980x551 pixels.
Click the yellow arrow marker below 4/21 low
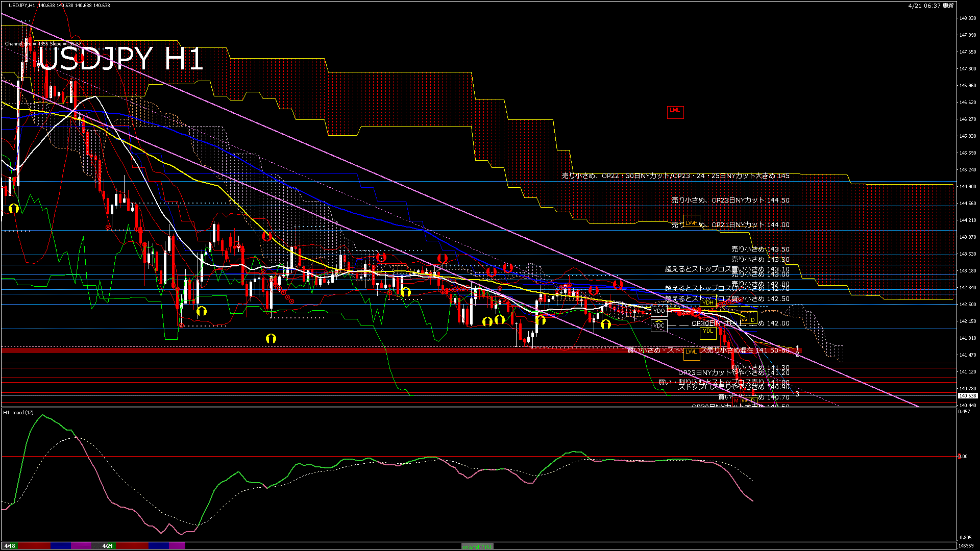pyautogui.click(x=271, y=338)
